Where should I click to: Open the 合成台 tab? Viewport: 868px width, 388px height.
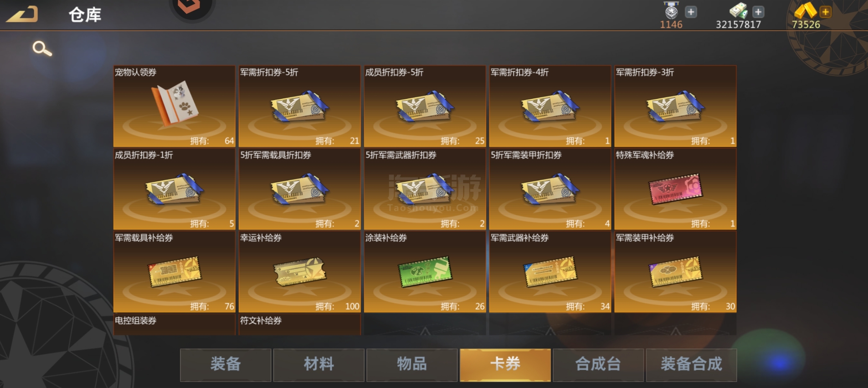pos(598,365)
